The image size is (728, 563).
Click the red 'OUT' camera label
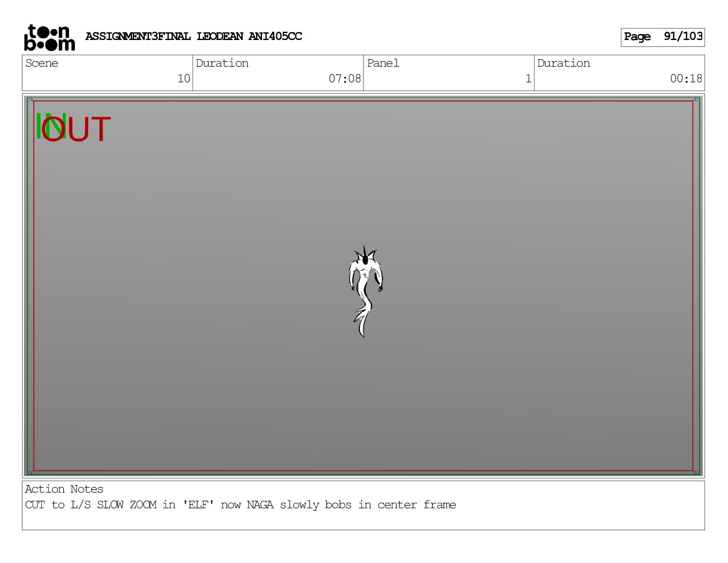[76, 129]
